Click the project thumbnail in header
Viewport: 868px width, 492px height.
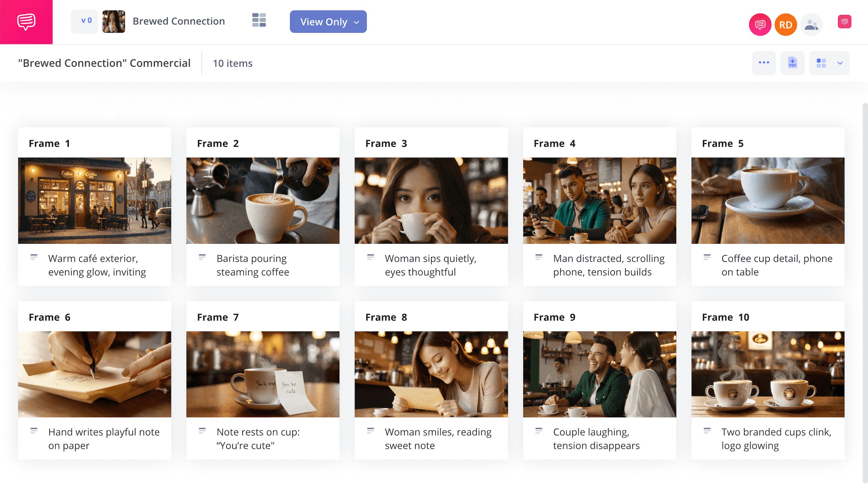pyautogui.click(x=114, y=22)
